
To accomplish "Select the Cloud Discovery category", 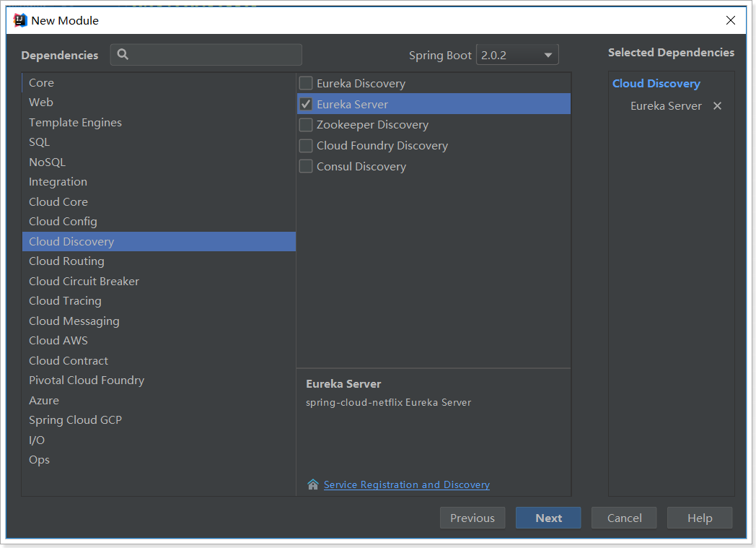I will coord(159,241).
